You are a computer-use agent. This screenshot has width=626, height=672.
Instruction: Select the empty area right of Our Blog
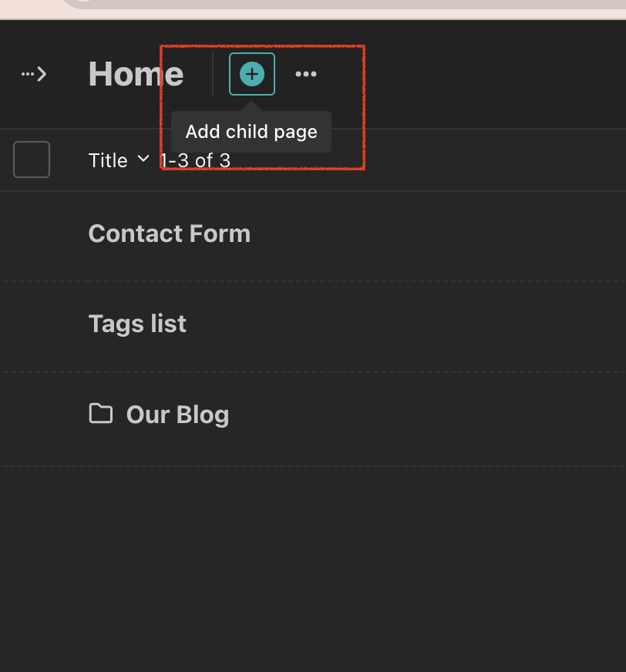tap(429, 418)
